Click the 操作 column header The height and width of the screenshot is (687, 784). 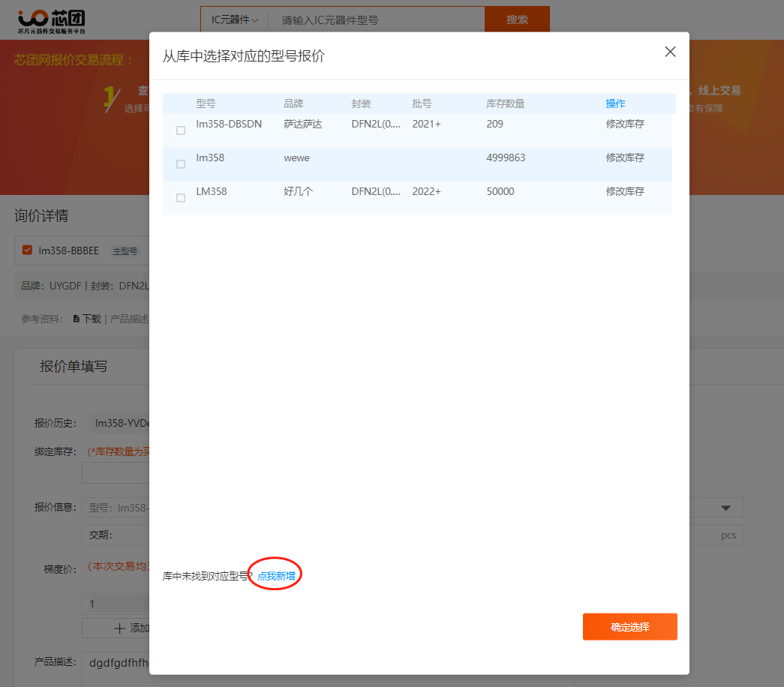click(615, 103)
